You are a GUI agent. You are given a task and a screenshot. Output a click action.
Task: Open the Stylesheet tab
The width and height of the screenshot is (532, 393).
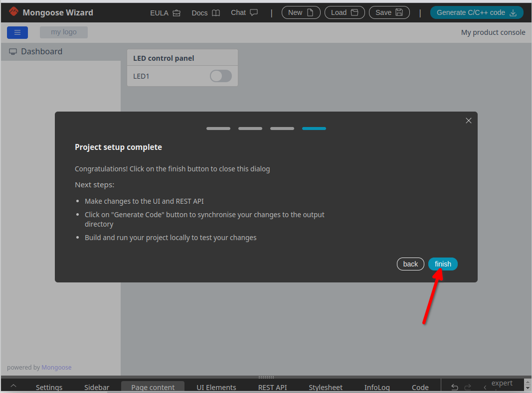pos(326,387)
